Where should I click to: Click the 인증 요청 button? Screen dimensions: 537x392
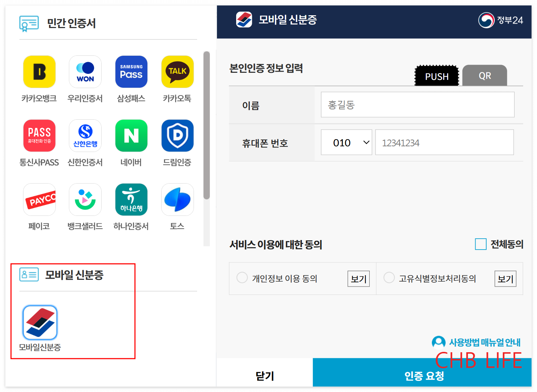click(x=424, y=376)
